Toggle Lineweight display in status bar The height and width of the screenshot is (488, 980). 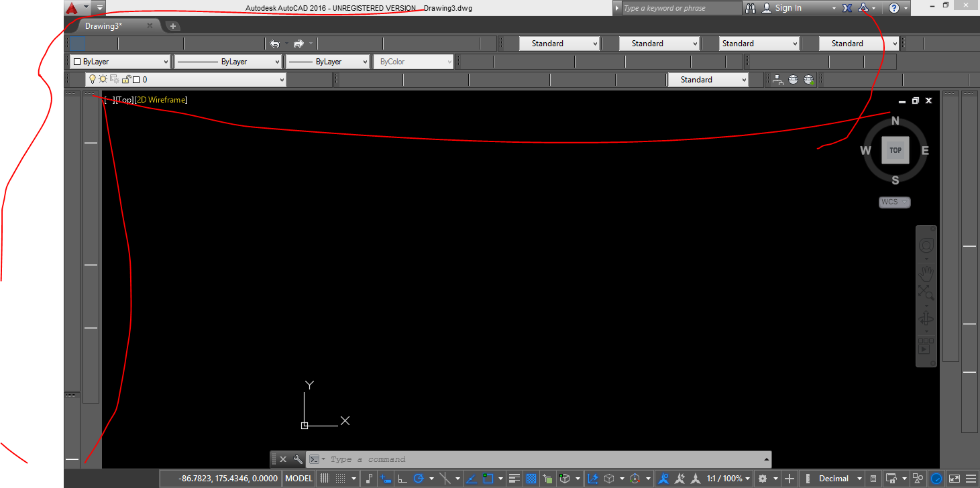[x=514, y=479]
